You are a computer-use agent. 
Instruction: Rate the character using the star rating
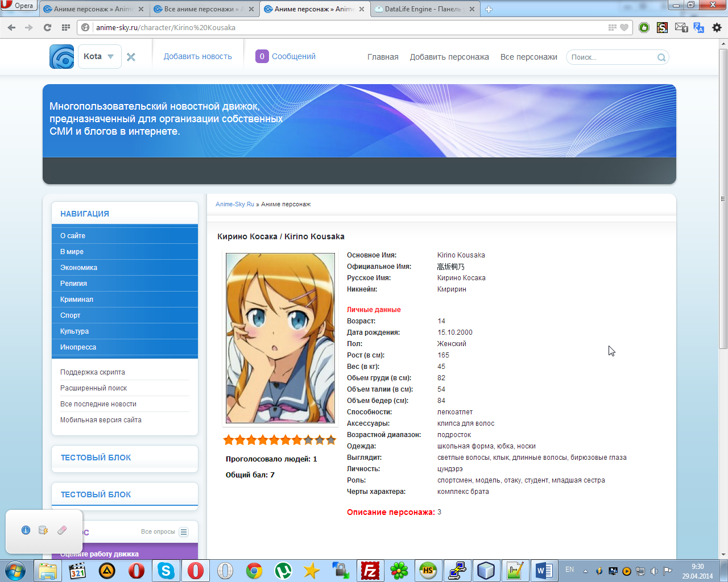(x=280, y=439)
